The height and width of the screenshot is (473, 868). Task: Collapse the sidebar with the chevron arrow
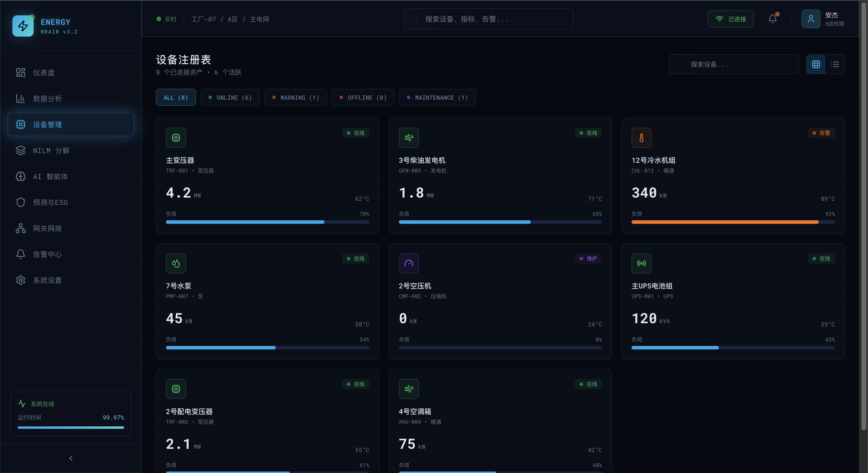click(71, 458)
